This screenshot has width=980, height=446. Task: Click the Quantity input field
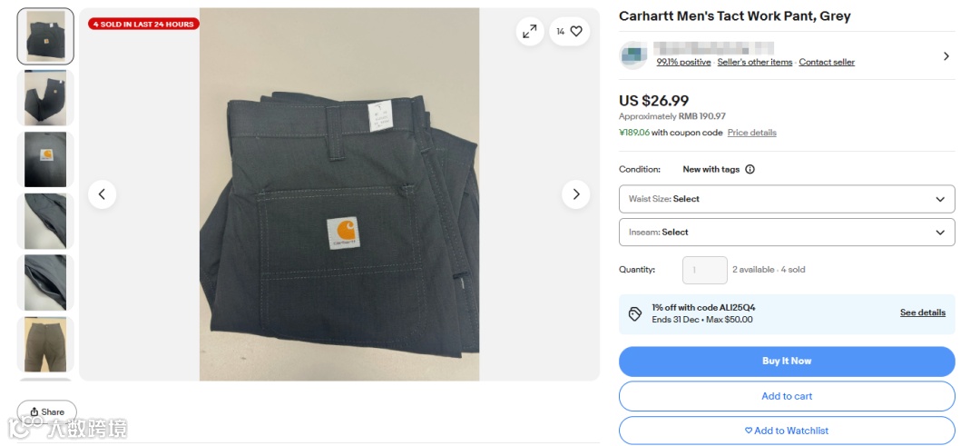click(x=704, y=270)
